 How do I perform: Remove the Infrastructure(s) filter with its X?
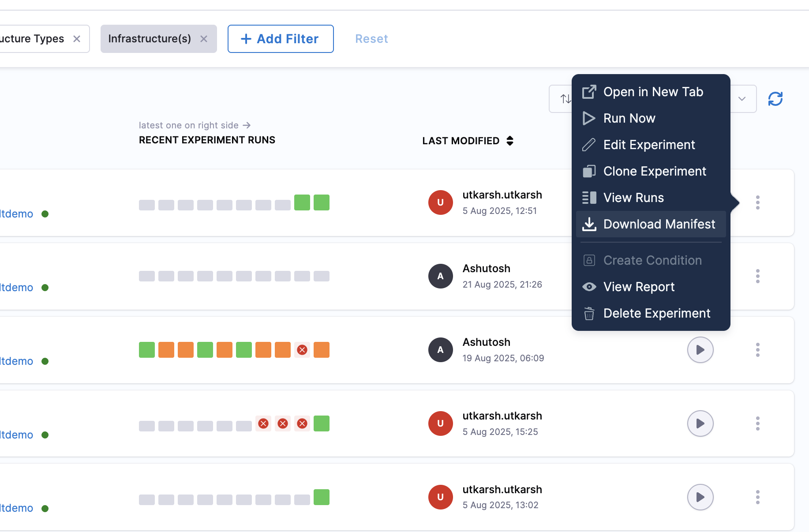tap(204, 39)
